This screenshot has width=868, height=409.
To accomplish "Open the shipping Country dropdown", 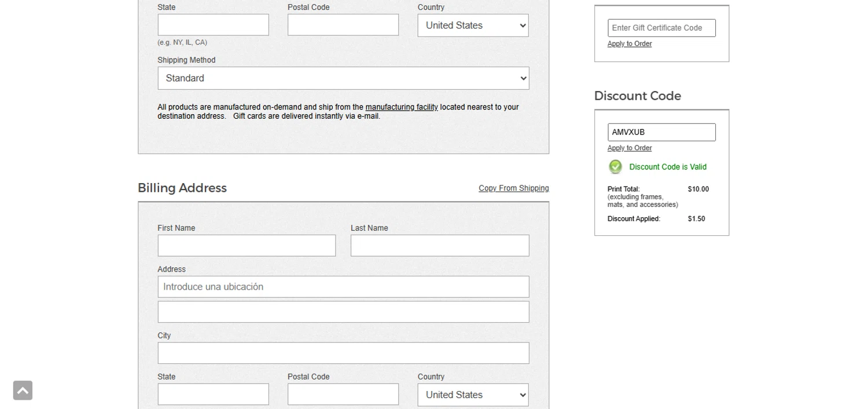I will [x=473, y=25].
